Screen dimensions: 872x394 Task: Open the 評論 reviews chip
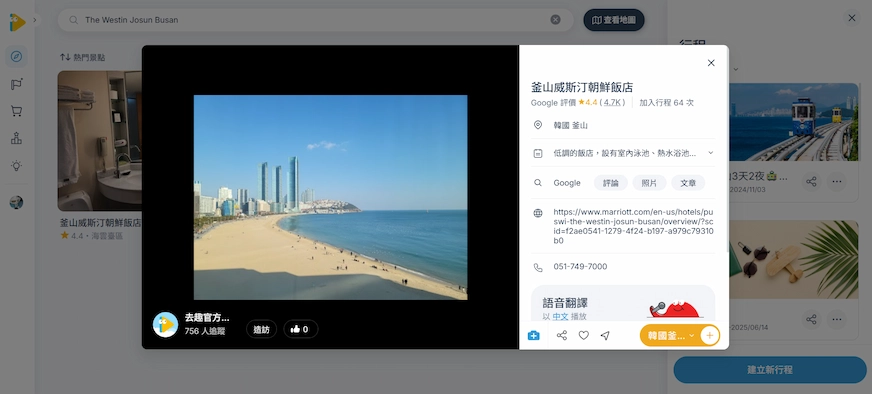tap(611, 183)
